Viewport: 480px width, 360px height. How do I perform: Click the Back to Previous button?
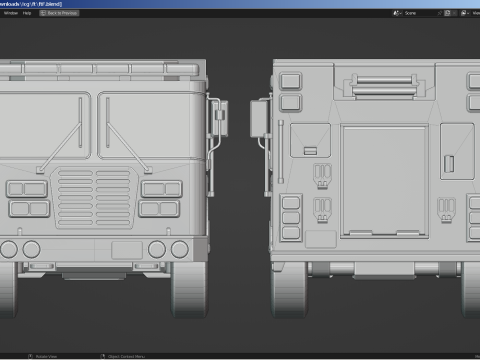[x=59, y=13]
